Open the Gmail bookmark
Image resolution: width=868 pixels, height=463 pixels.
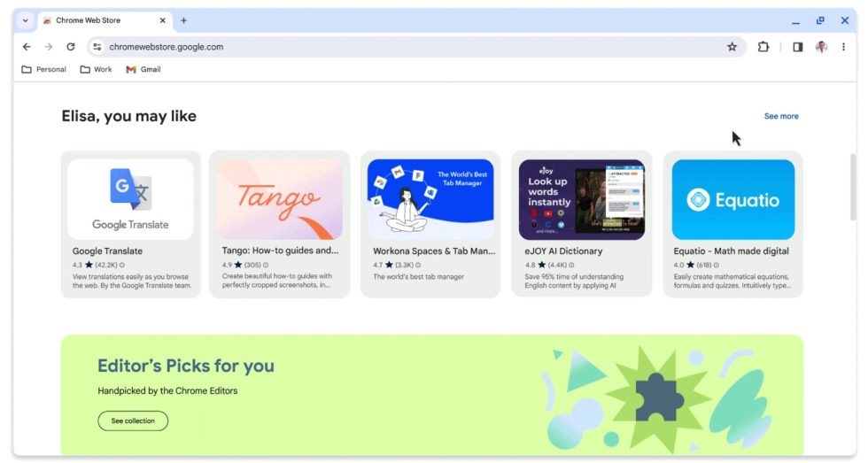tap(143, 69)
